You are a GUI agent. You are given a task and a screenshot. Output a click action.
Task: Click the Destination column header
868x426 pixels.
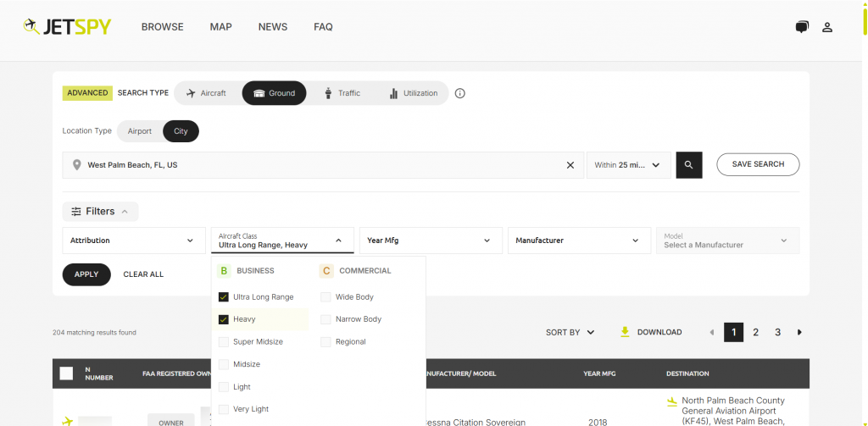coord(687,373)
